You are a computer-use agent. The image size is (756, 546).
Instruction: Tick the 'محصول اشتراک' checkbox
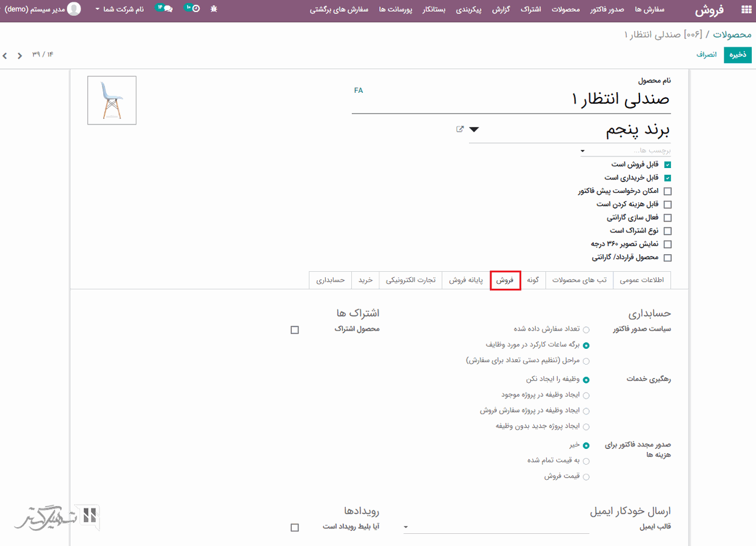pyautogui.click(x=295, y=330)
